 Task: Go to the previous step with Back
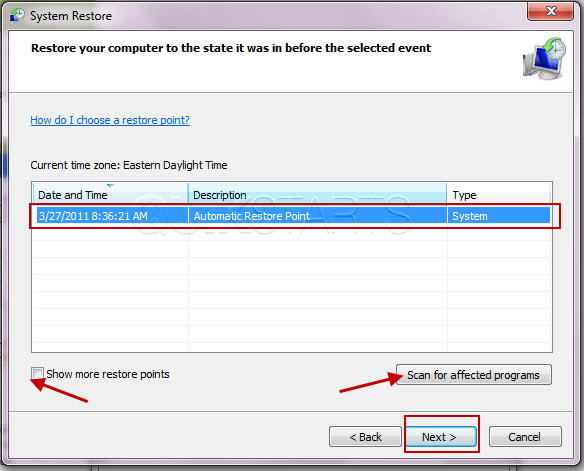point(365,436)
